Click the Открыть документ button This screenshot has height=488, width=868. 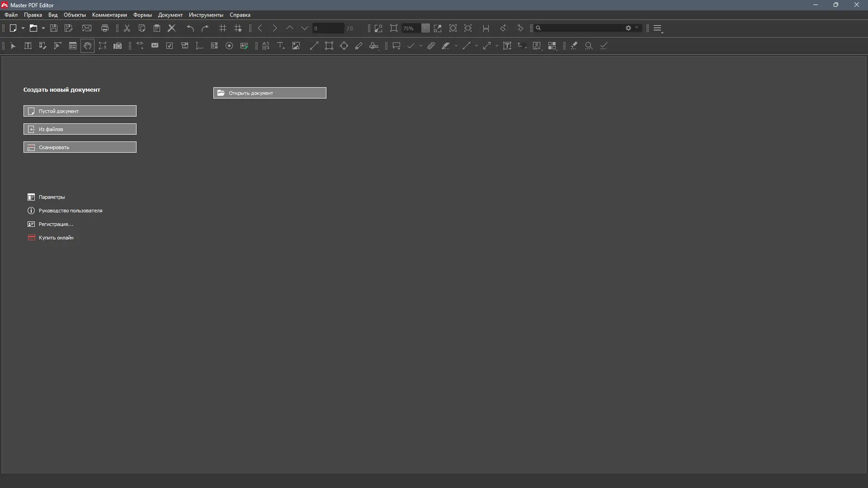pos(269,93)
